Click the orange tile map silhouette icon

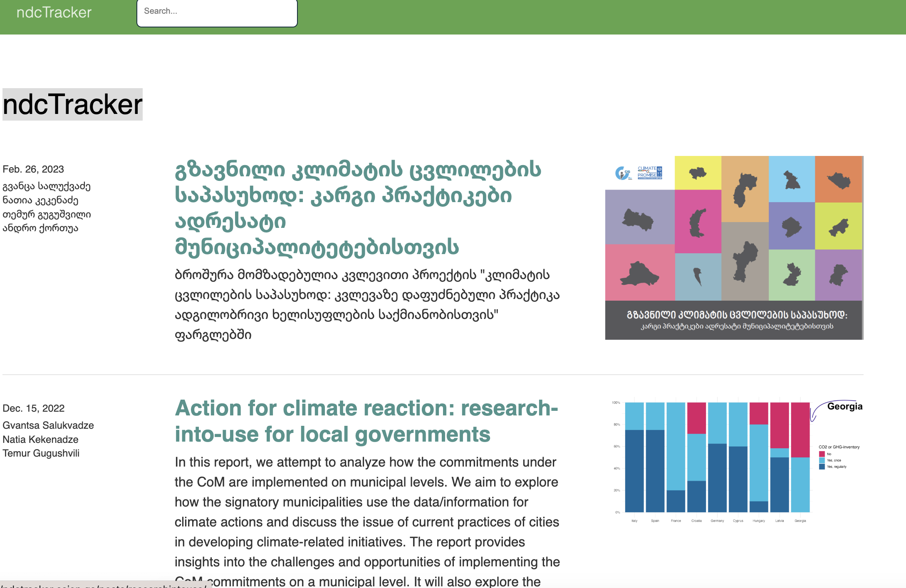tap(839, 180)
